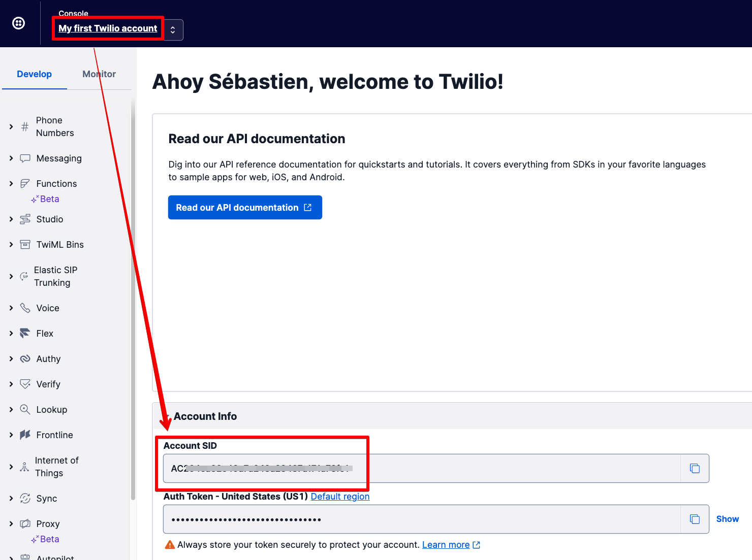
Task: Click the Voice phone icon
Action: [x=25, y=308]
